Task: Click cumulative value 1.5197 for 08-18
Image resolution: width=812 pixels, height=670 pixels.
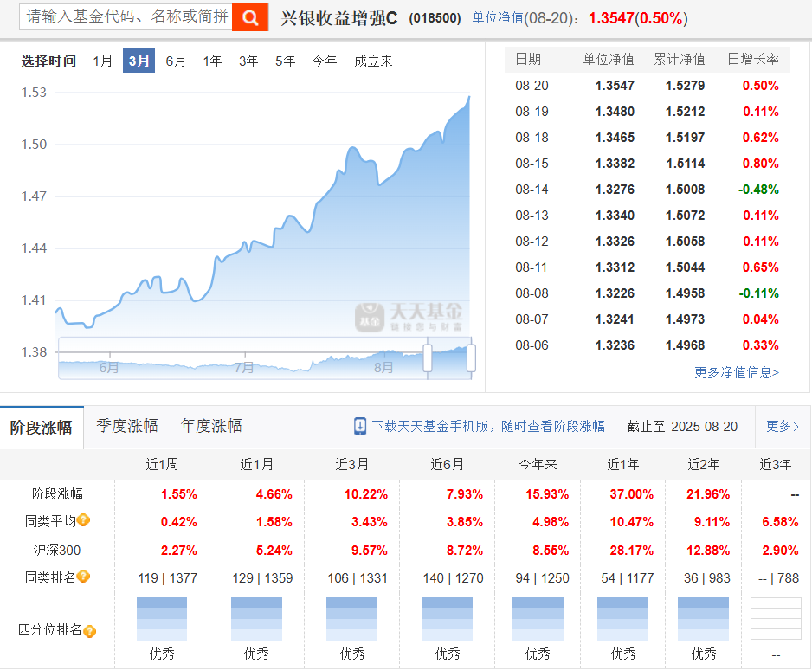Action: pos(685,138)
